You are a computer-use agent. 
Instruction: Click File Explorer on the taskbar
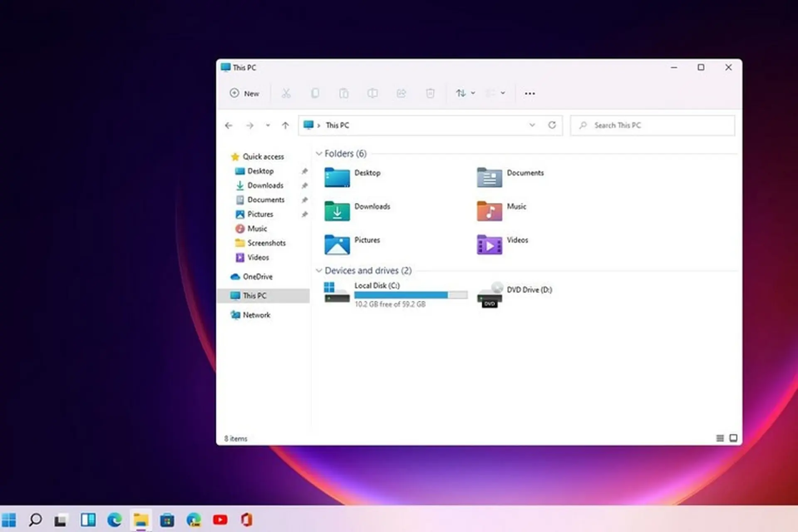point(141,520)
